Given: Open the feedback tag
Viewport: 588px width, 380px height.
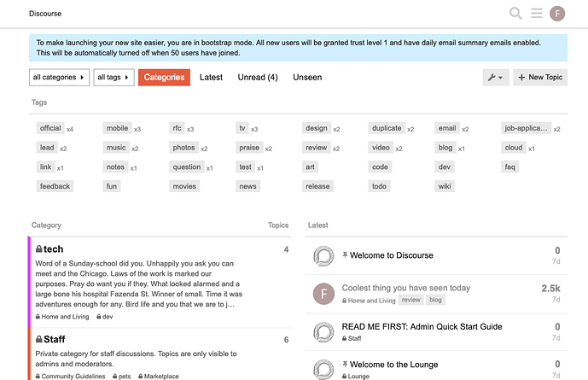Looking at the screenshot, I should point(55,186).
